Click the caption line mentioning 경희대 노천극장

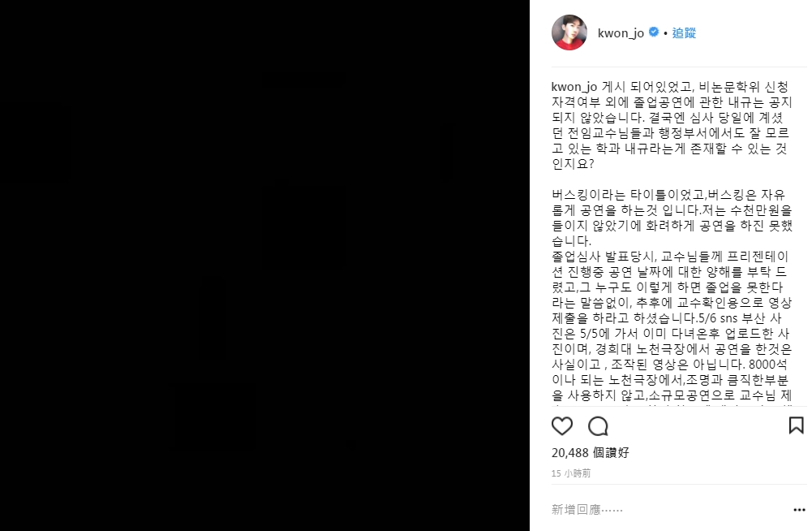(672, 348)
